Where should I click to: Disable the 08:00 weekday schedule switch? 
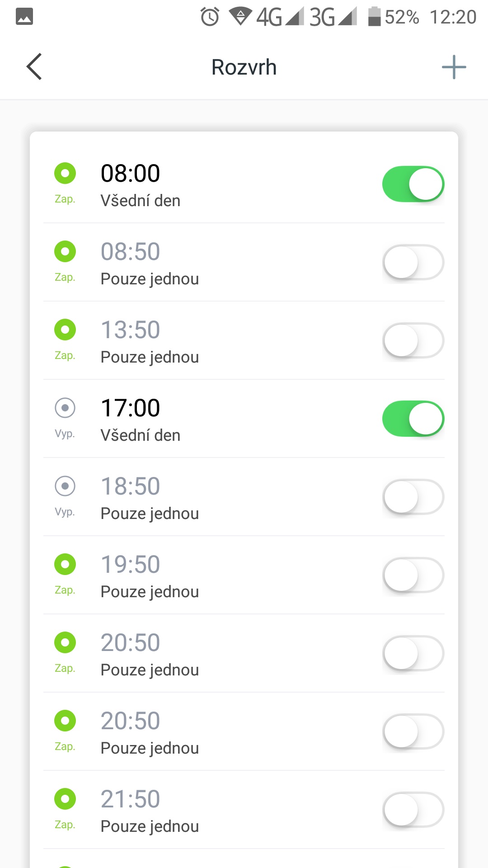[x=413, y=184]
